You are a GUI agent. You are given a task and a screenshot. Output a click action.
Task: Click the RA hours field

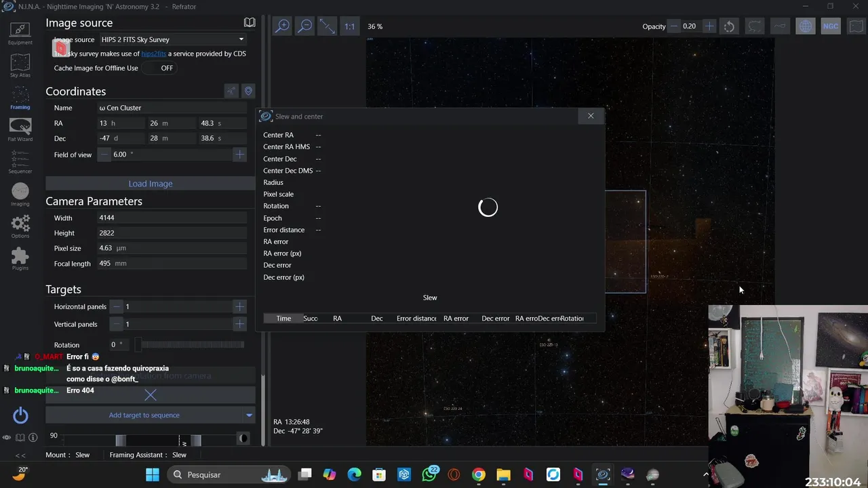[121, 123]
